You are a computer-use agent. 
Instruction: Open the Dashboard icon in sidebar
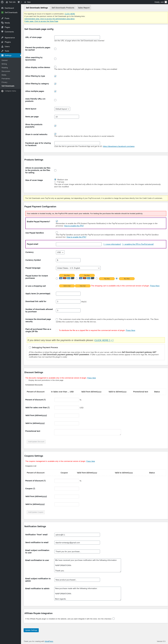(x=2, y=8)
